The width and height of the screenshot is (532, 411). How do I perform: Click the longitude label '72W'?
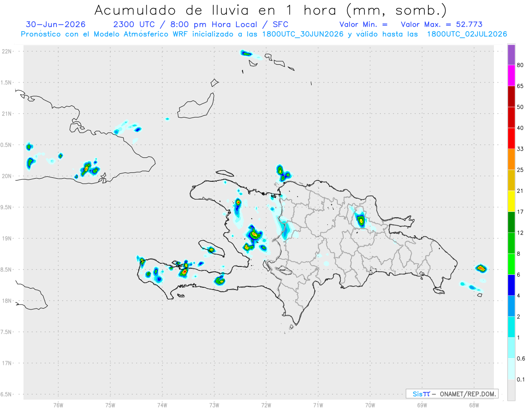[x=266, y=405]
